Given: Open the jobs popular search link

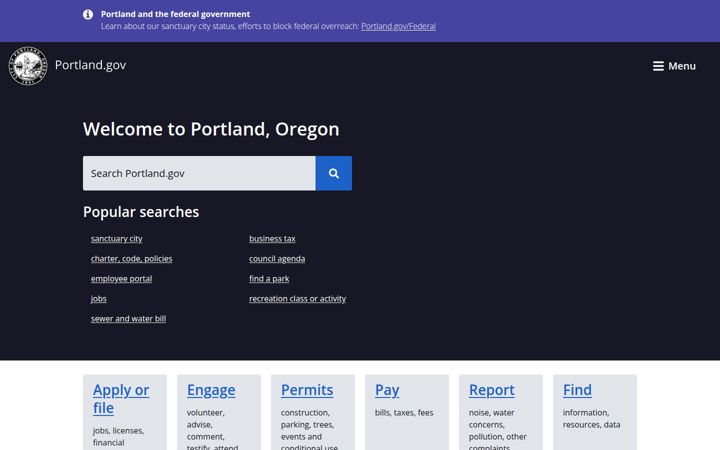Looking at the screenshot, I should coord(99,299).
